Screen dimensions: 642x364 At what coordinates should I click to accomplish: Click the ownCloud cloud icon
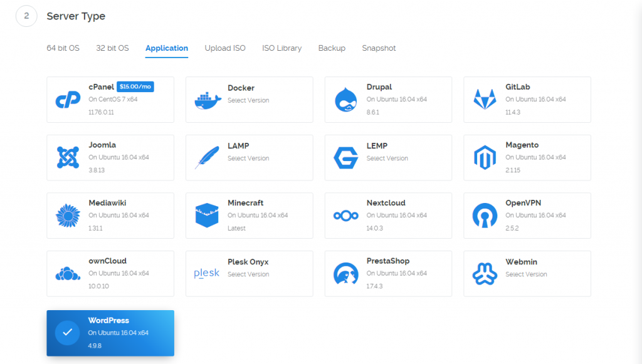point(68,274)
